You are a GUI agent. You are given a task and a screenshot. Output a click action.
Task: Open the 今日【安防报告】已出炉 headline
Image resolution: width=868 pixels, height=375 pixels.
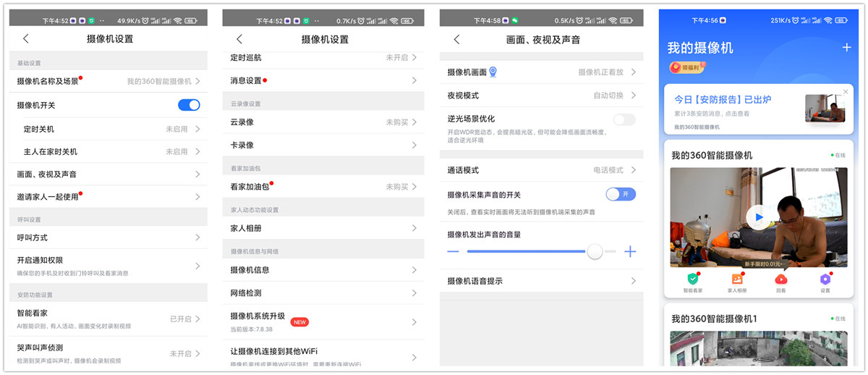click(x=723, y=99)
